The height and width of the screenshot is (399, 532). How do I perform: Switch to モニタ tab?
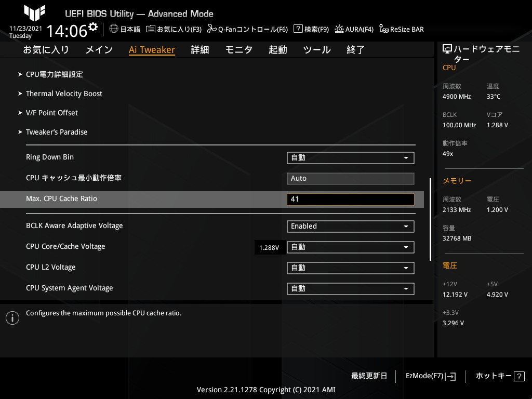(x=239, y=50)
